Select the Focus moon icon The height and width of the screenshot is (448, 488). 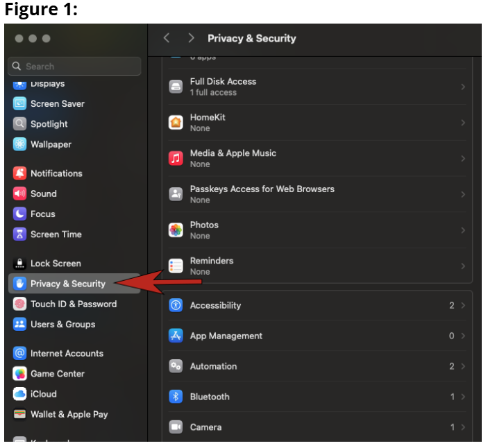click(19, 214)
